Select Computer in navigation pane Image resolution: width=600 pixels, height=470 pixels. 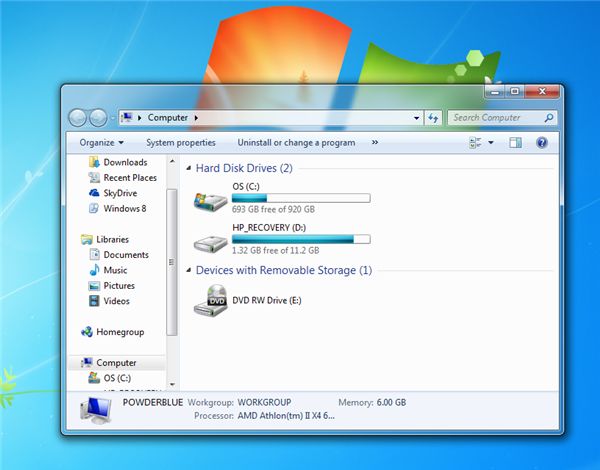[116, 363]
